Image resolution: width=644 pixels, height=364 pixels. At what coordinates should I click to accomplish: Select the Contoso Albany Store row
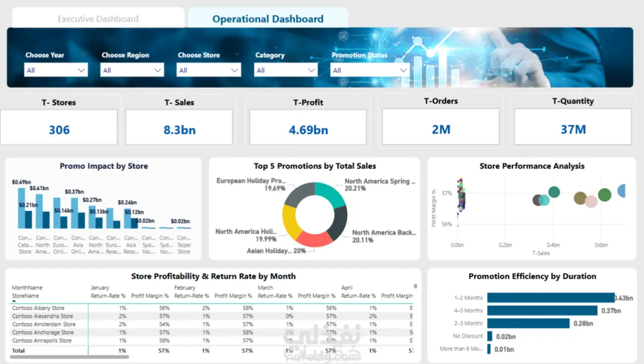tap(212, 308)
